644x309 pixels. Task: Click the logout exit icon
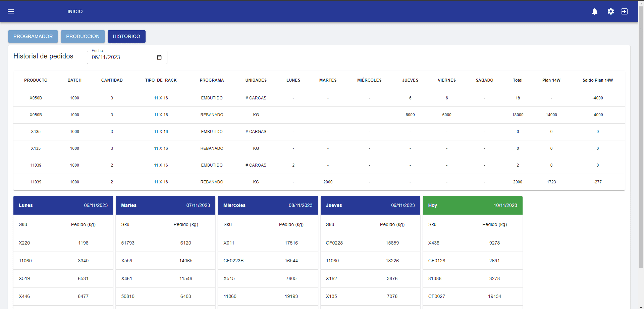pos(625,11)
